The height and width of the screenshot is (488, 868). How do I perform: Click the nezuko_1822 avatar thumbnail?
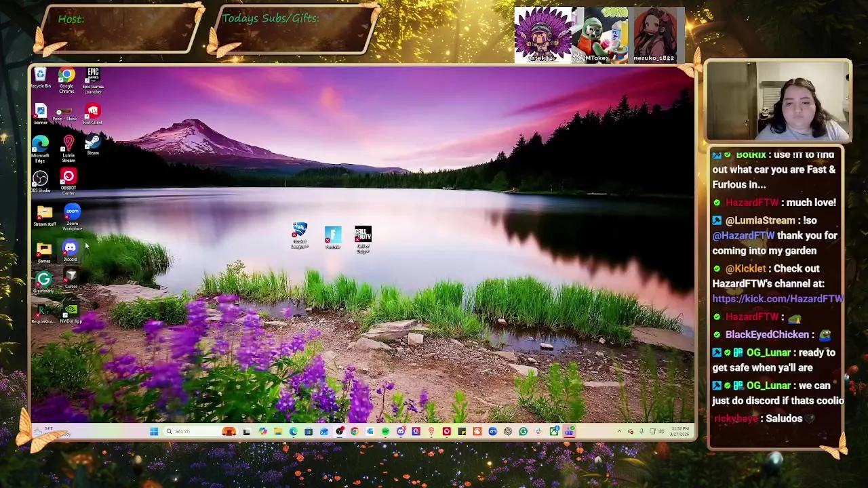pos(654,35)
